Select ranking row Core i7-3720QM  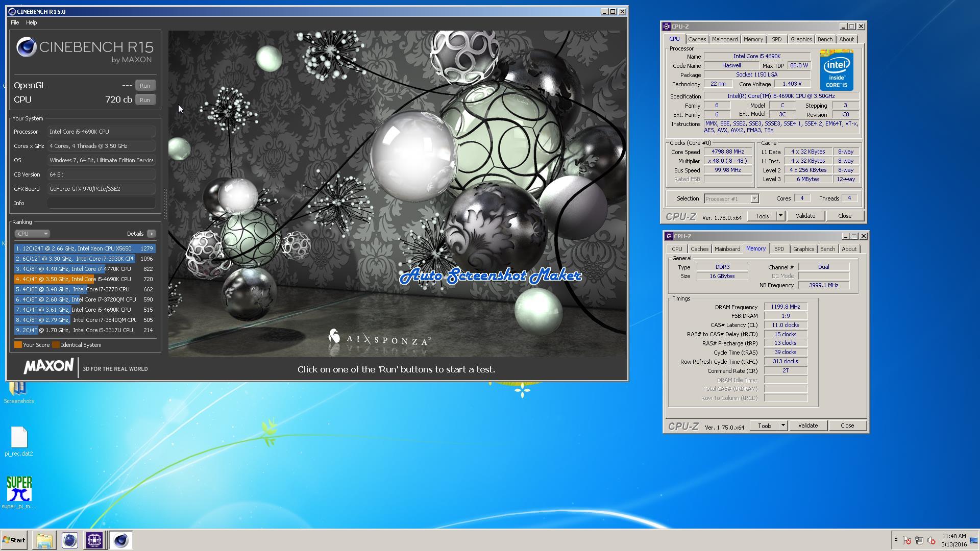(85, 299)
